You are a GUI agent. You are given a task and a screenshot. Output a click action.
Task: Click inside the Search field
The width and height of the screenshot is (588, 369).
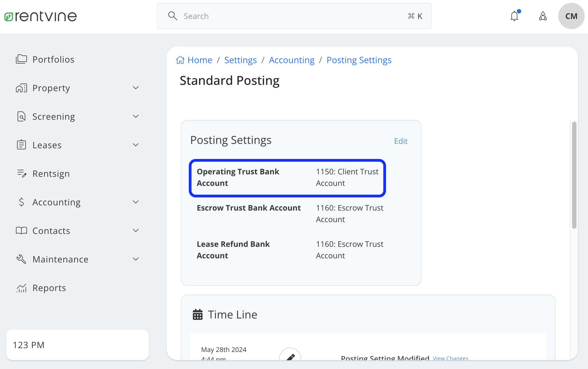[273, 16]
